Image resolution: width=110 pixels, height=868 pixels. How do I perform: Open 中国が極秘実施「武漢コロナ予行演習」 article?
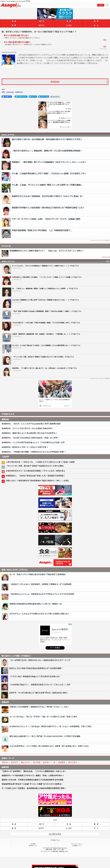point(42,230)
